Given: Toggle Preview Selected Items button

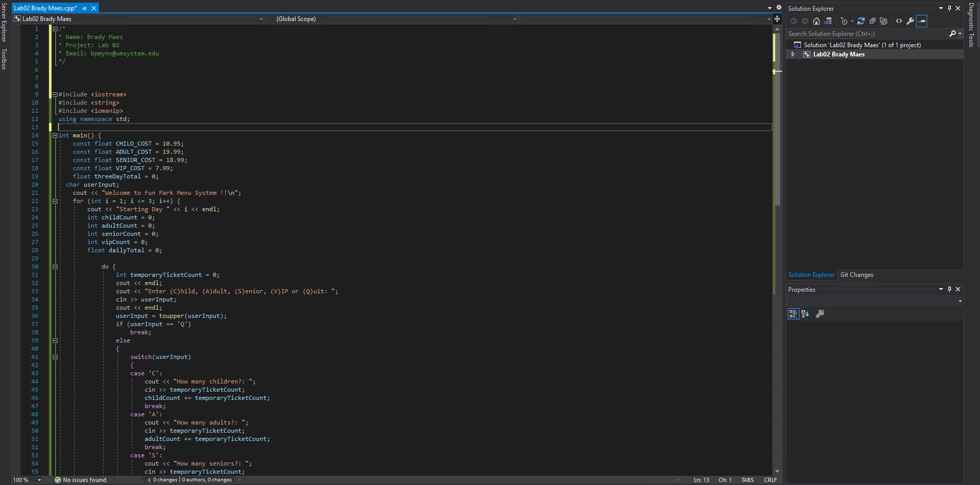Looking at the screenshot, I should click(x=922, y=21).
